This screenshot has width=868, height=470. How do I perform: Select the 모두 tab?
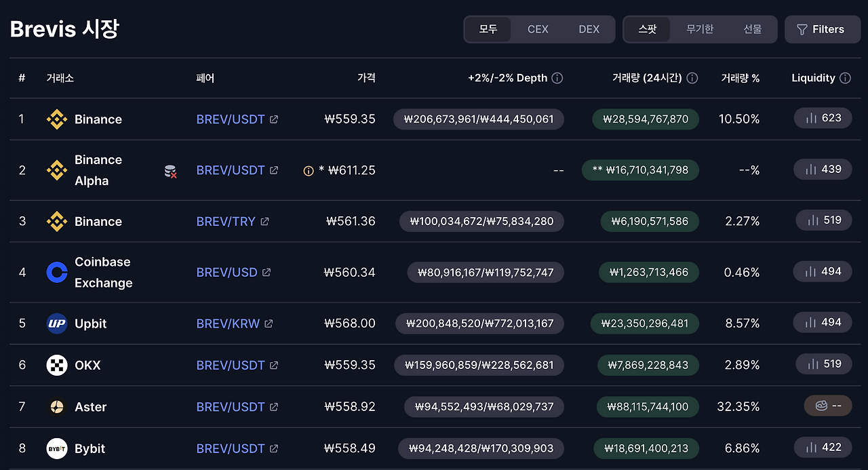tap(488, 29)
